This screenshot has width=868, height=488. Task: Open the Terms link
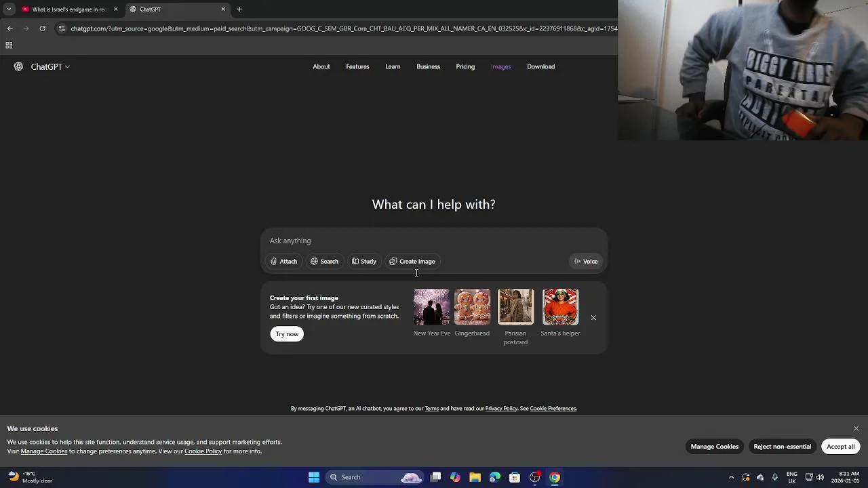click(432, 409)
